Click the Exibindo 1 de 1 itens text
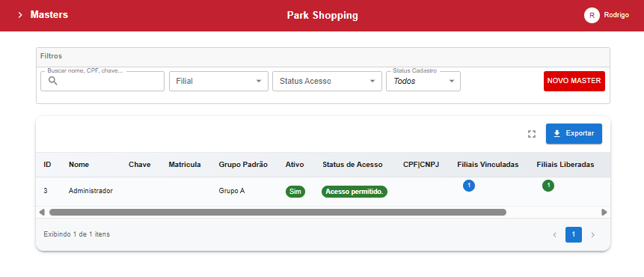Viewport: 644px width, 277px height. tap(77, 234)
